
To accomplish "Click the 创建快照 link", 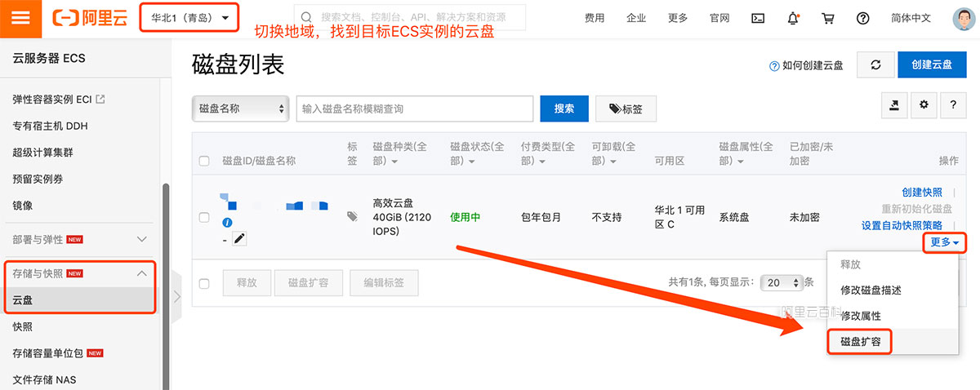I will coord(921,193).
